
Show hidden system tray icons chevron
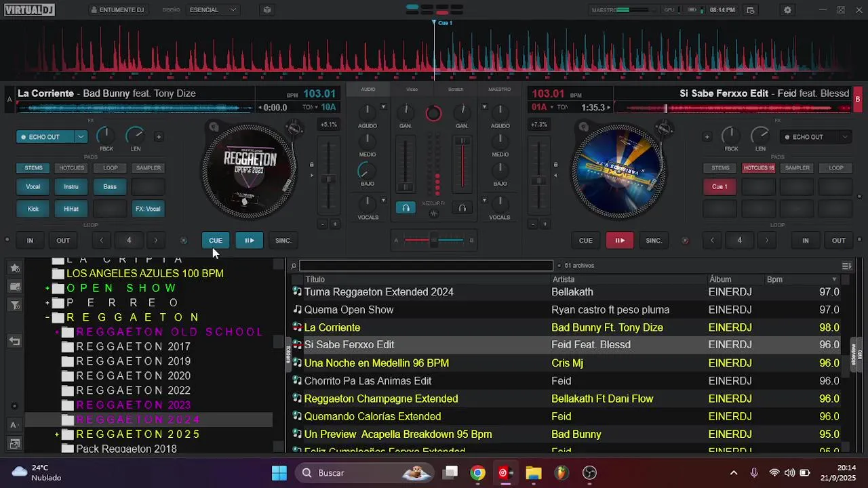(733, 473)
